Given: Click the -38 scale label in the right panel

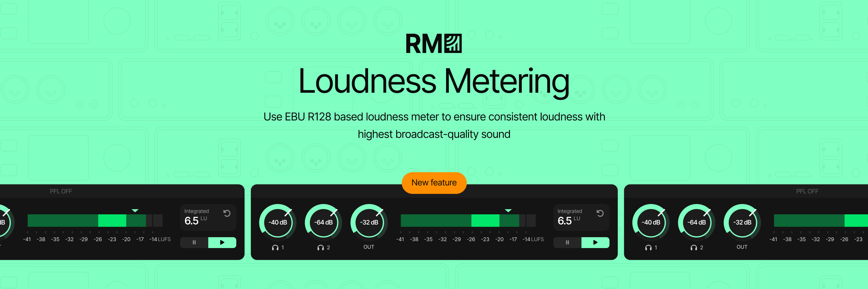Looking at the screenshot, I should pos(788,239).
